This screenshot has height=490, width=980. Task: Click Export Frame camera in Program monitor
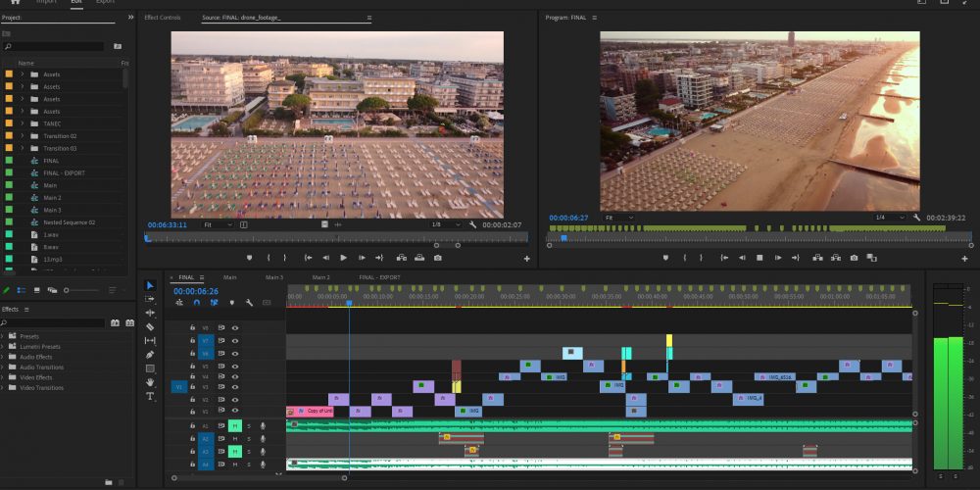click(x=854, y=258)
